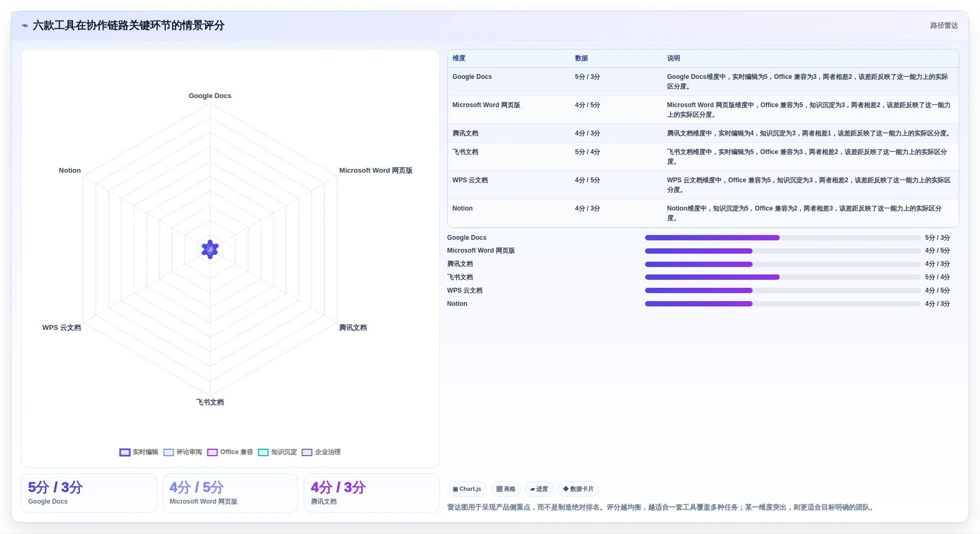Click the blue icon beside the dashboard title
Viewport: 980px width, 534px height.
pos(25,26)
